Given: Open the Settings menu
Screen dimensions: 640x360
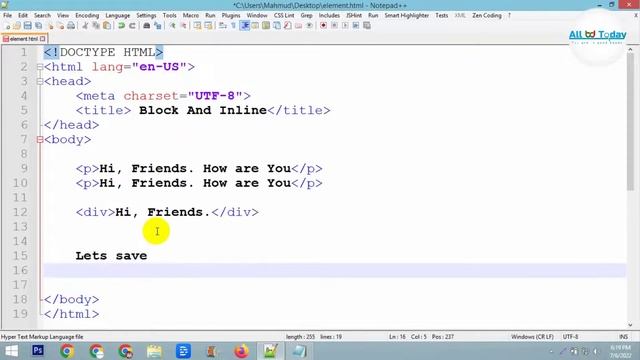Looking at the screenshot, I should [x=146, y=16].
